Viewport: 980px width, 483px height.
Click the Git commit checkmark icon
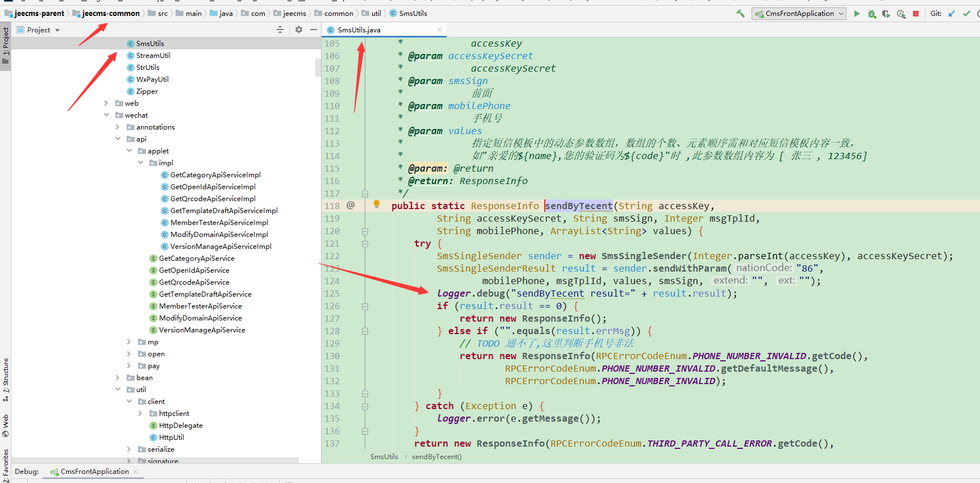click(966, 14)
